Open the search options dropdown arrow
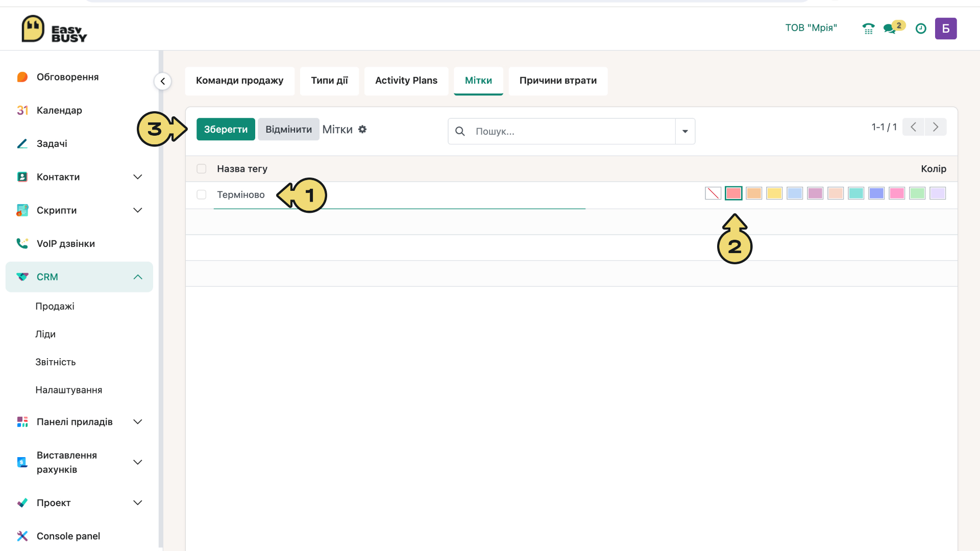The image size is (980, 551). [x=685, y=132]
